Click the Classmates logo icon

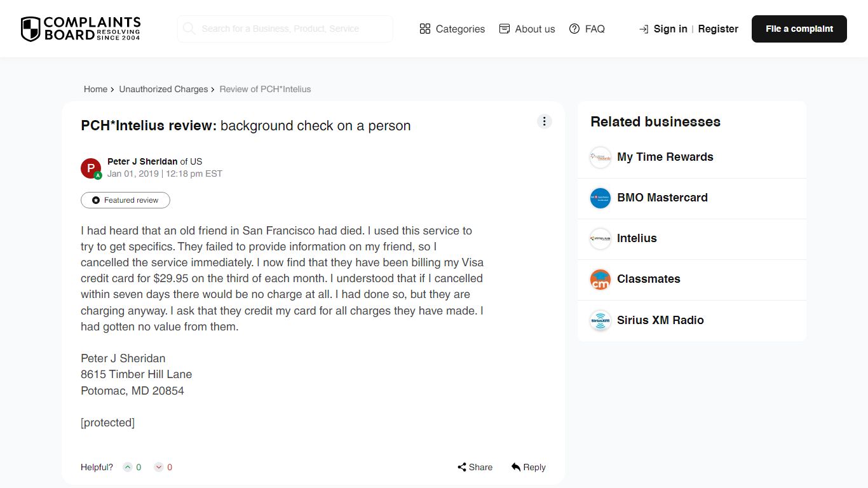tap(600, 279)
